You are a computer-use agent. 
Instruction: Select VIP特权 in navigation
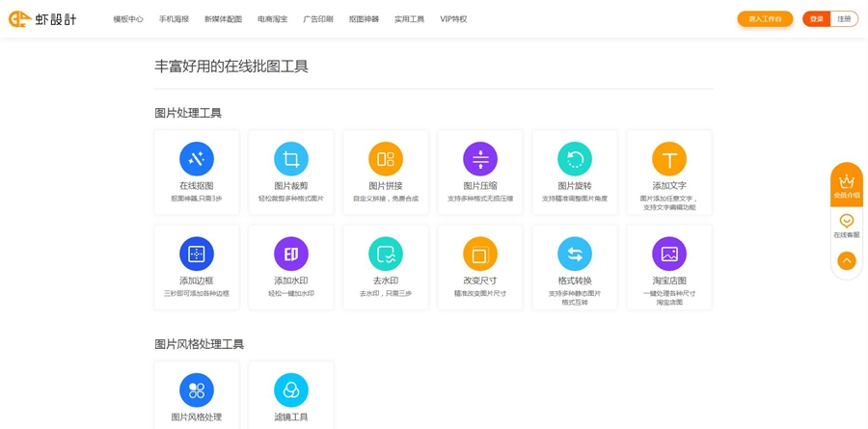453,19
